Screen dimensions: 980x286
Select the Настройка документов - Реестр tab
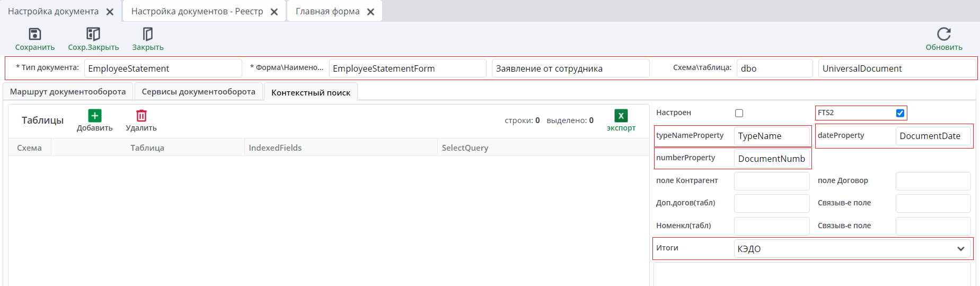pyautogui.click(x=197, y=12)
